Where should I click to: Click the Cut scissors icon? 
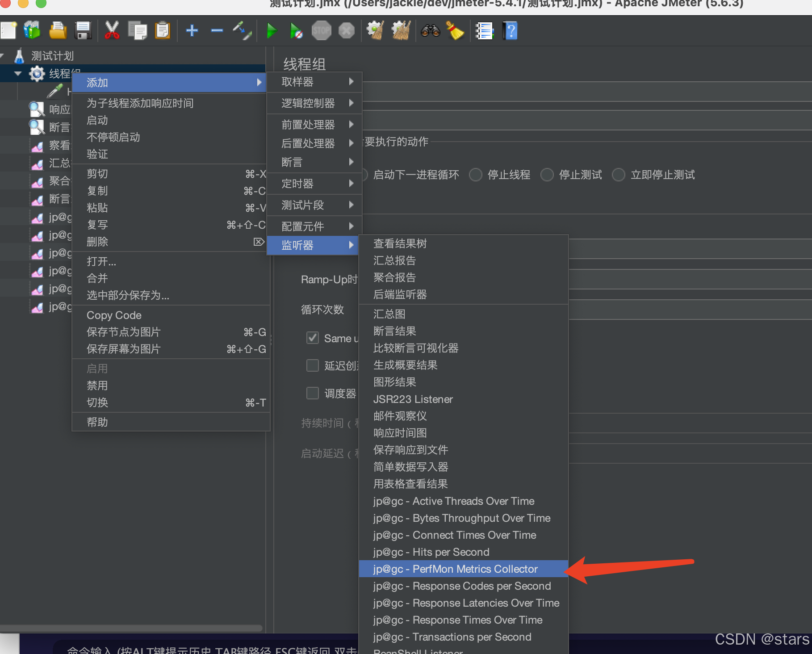[x=112, y=31]
